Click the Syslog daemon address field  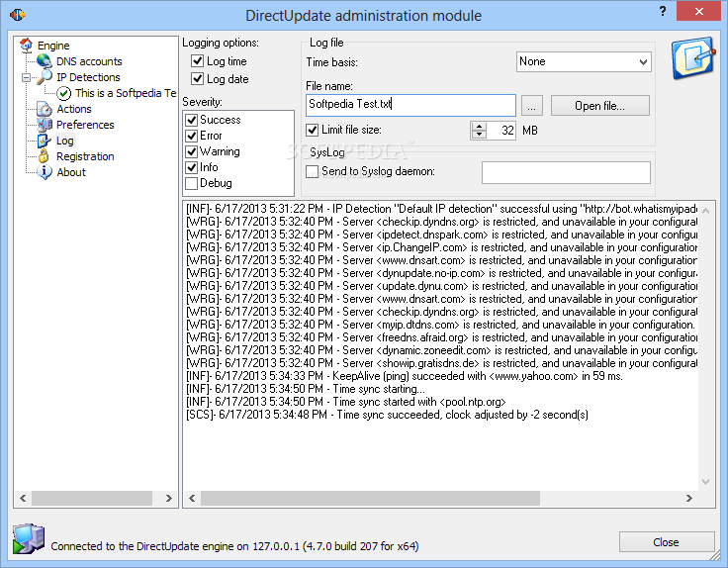click(566, 172)
